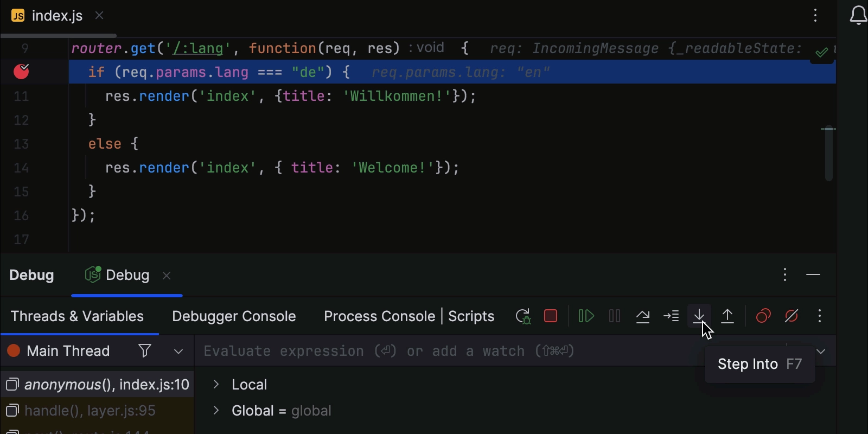868x434 pixels.
Task: Filter frames with funnel icon
Action: pyautogui.click(x=145, y=351)
